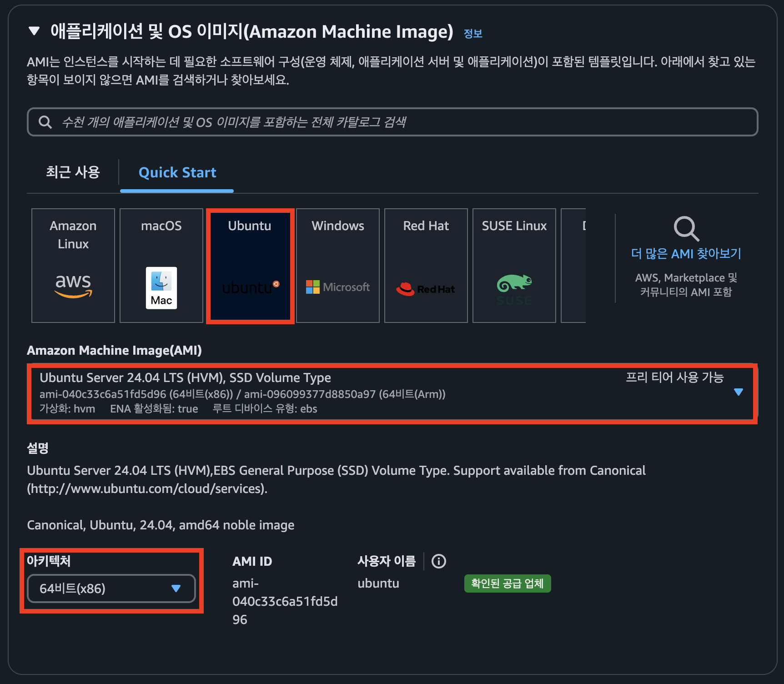Viewport: 784px width, 684px height.
Task: Click the Canonical, Ubuntu, 24.04, amd64 noble image text
Action: [x=161, y=525]
